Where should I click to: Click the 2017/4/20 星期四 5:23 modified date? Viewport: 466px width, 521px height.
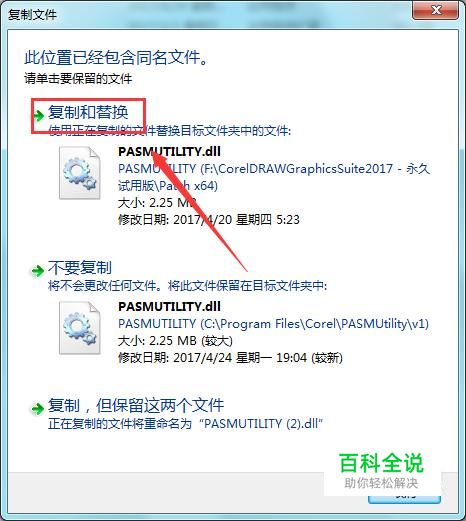pos(209,220)
